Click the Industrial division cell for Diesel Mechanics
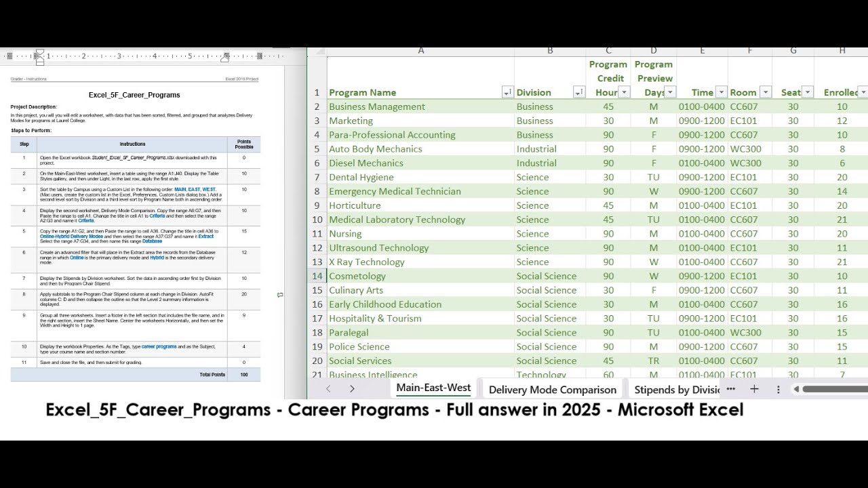The image size is (868, 488). pos(550,163)
